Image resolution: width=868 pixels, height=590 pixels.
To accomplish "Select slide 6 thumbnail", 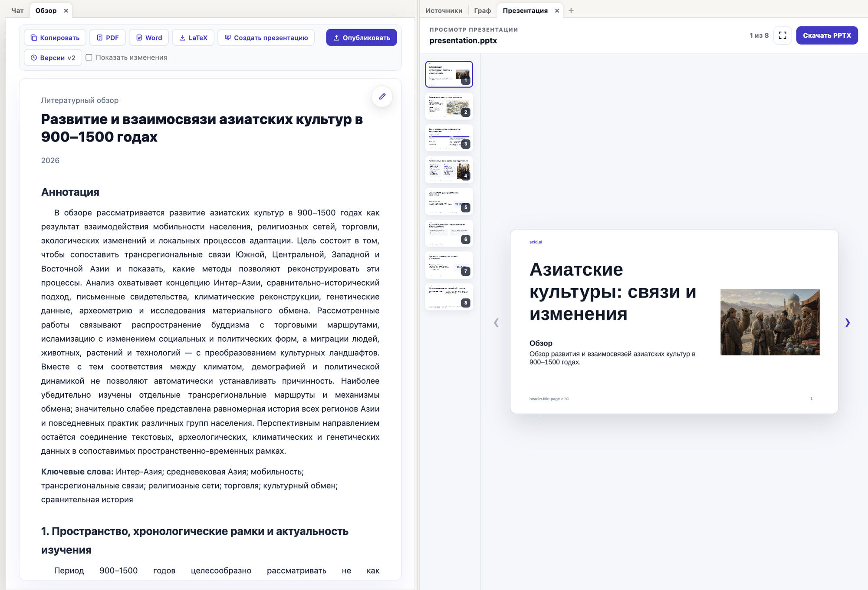I will coord(449,233).
